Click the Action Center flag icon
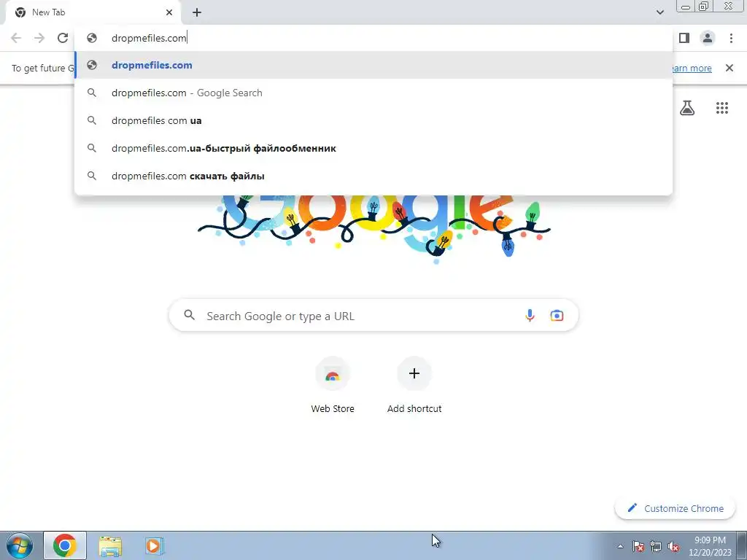The image size is (747, 560). point(638,546)
